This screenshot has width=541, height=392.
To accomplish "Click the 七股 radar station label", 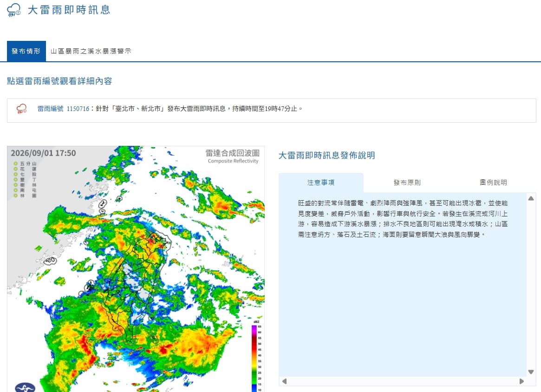I will click(25, 174).
